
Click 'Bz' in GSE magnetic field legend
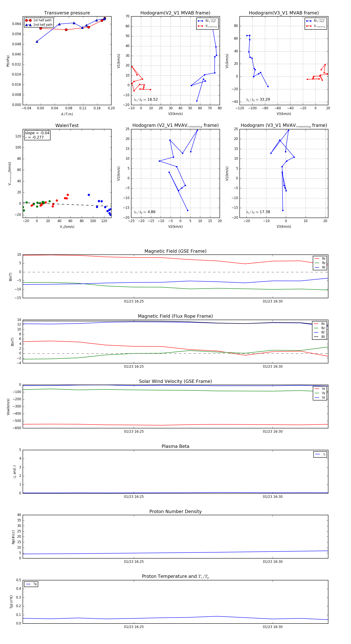pyautogui.click(x=320, y=267)
